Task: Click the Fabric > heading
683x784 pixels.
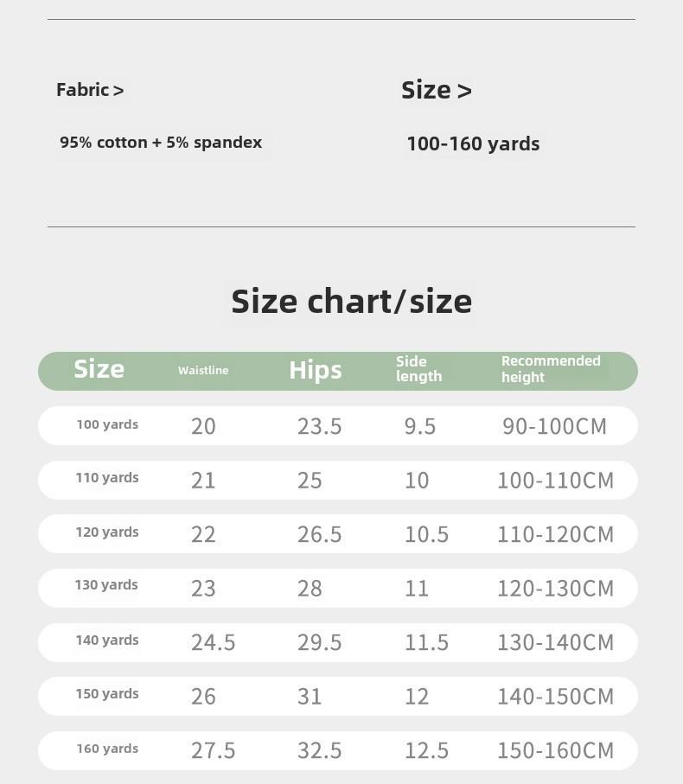Action: point(90,90)
